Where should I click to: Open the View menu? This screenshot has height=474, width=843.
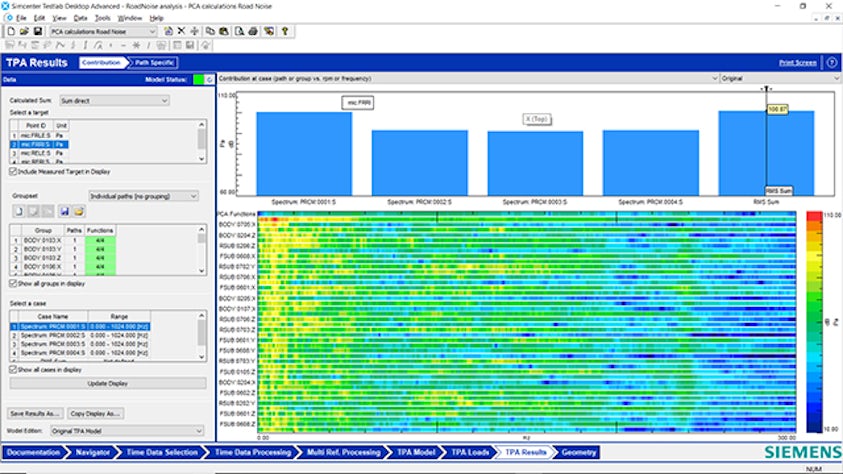tap(59, 18)
